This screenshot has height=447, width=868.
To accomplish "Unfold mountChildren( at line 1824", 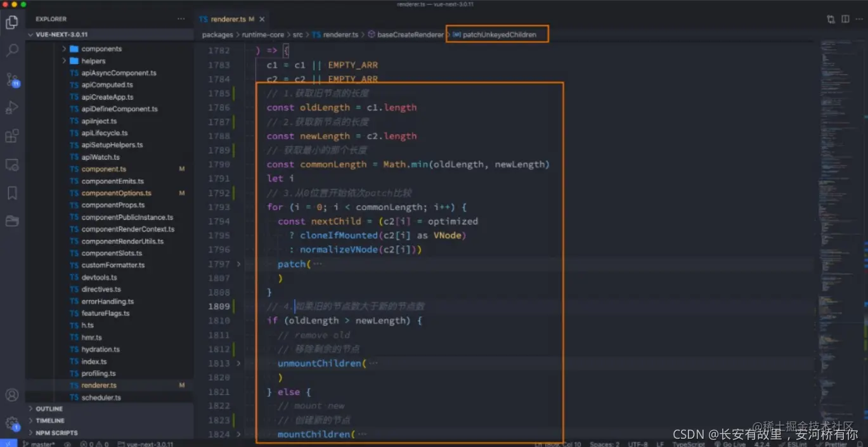I will click(x=238, y=434).
